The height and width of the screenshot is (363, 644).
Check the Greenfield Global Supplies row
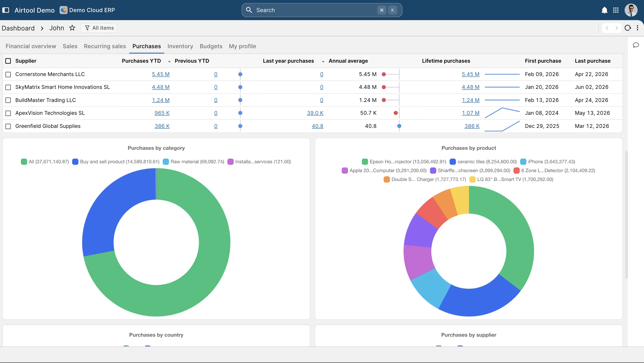point(8,126)
